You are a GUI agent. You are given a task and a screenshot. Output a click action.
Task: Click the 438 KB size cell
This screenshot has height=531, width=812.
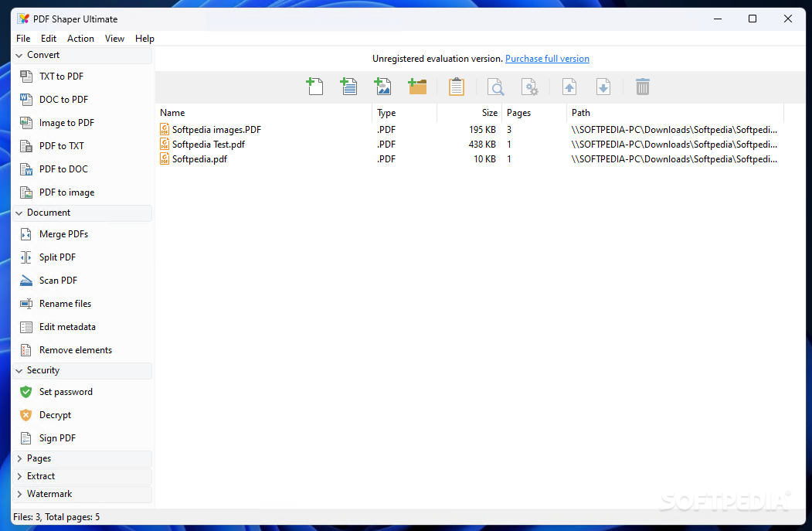(x=482, y=145)
